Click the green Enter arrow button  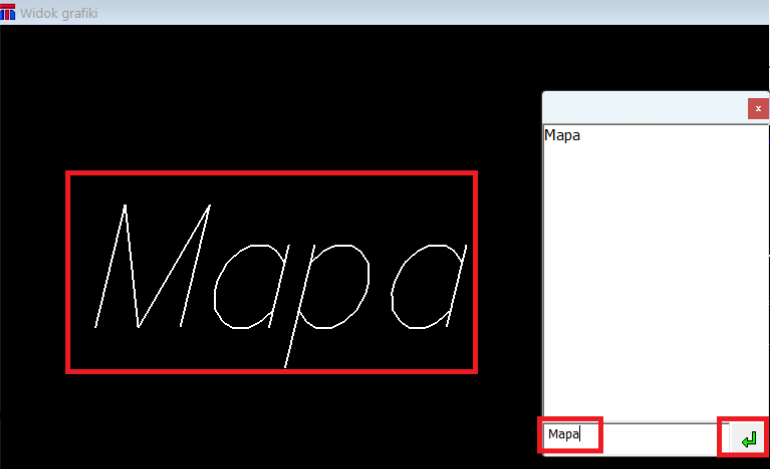coord(748,438)
